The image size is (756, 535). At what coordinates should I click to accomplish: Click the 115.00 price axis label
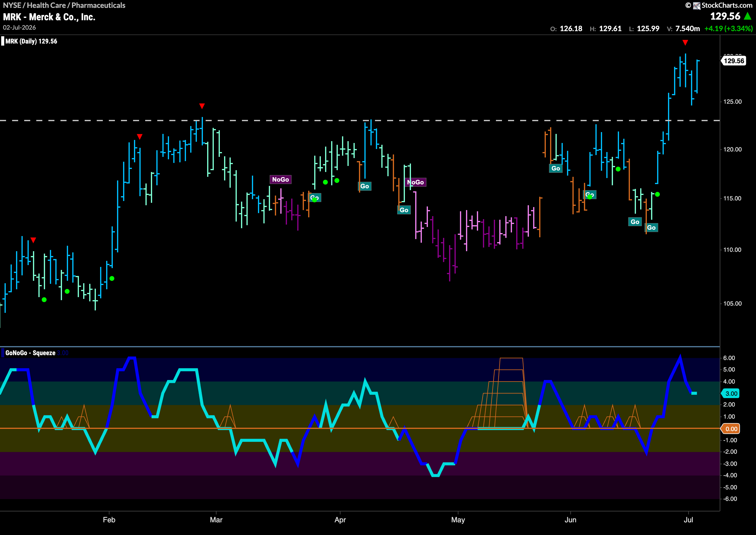coord(732,198)
